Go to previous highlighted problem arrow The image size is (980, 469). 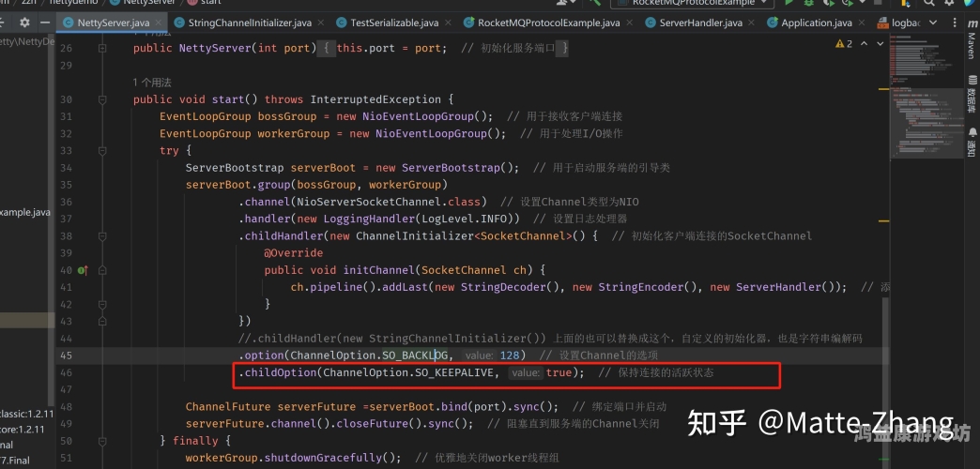coord(865,44)
